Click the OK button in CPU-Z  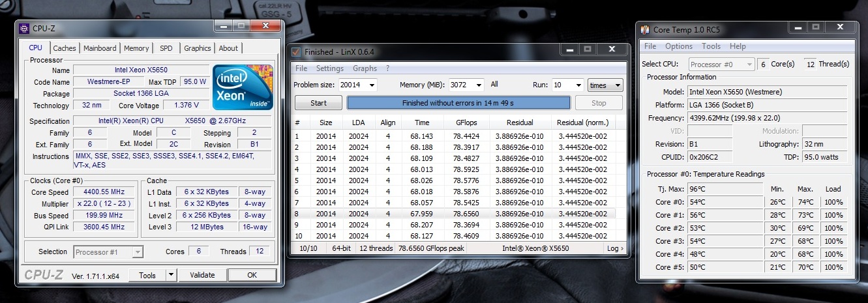(x=252, y=275)
